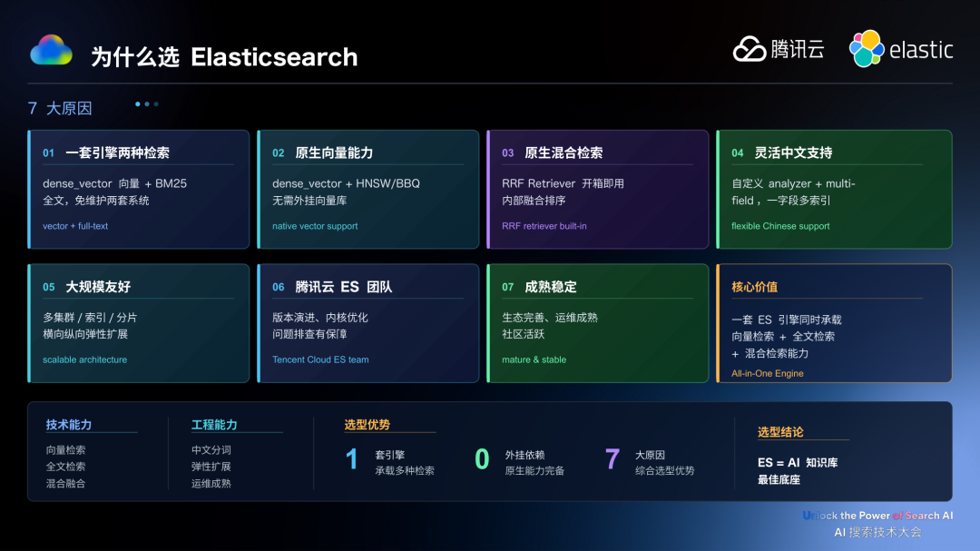980x551 pixels.
Task: Select card title 原生混合检索
Action: click(x=563, y=153)
